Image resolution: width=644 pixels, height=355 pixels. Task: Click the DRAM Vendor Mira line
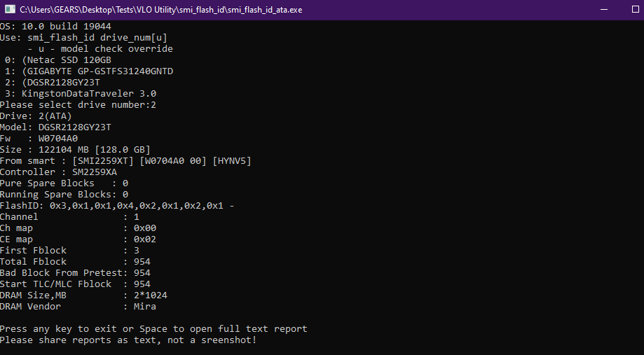[x=78, y=307]
